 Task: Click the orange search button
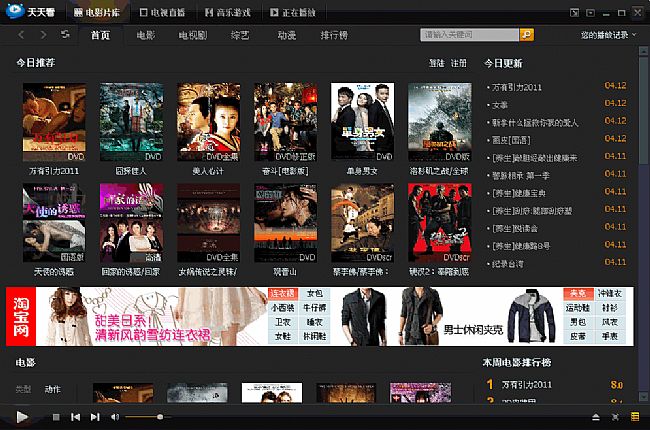(526, 35)
